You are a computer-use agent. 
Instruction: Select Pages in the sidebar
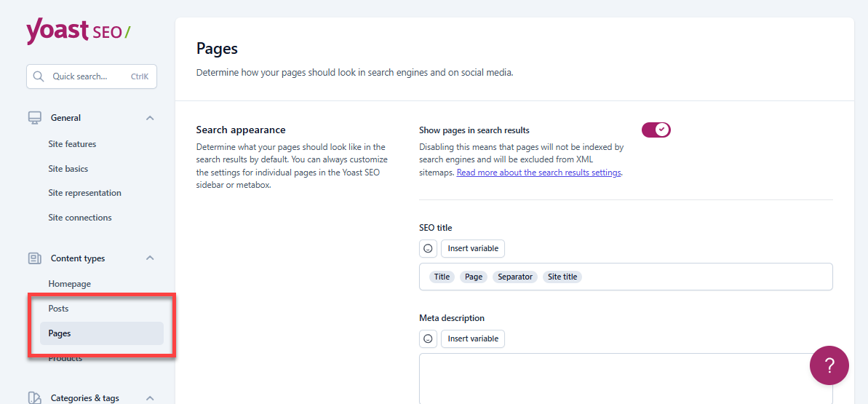point(102,333)
